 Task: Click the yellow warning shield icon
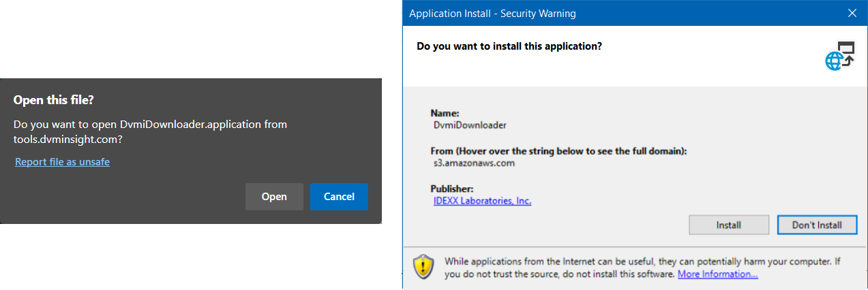[x=423, y=267]
